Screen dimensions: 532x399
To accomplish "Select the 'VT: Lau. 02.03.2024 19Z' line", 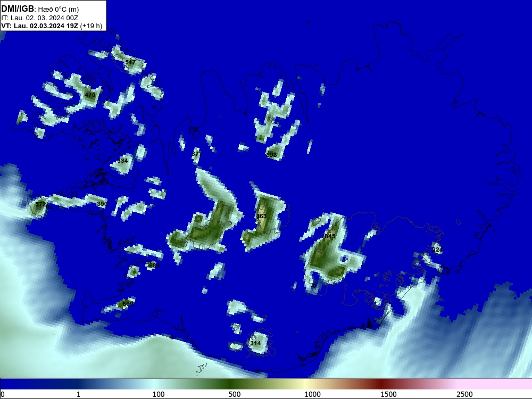I will pyautogui.click(x=40, y=26).
